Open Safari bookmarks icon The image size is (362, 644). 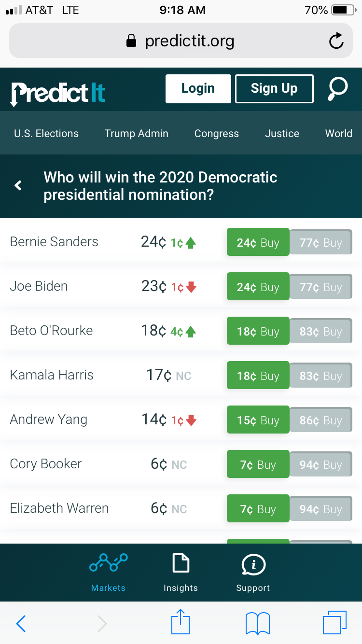point(258,623)
